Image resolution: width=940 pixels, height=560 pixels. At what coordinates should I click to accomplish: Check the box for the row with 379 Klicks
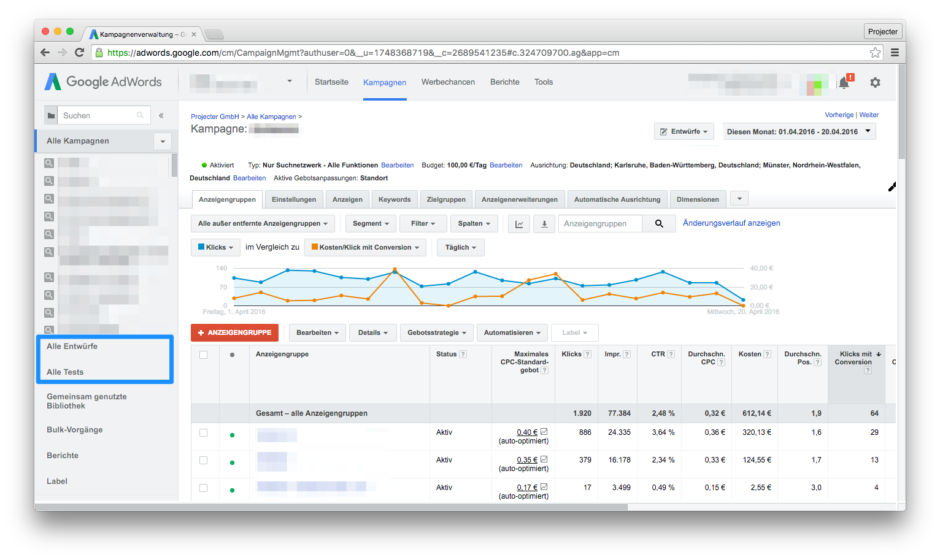pyautogui.click(x=204, y=461)
